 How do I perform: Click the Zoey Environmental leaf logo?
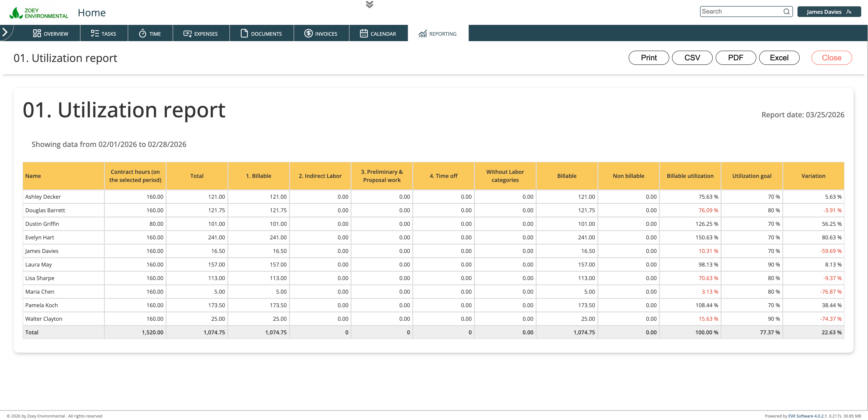pos(16,13)
